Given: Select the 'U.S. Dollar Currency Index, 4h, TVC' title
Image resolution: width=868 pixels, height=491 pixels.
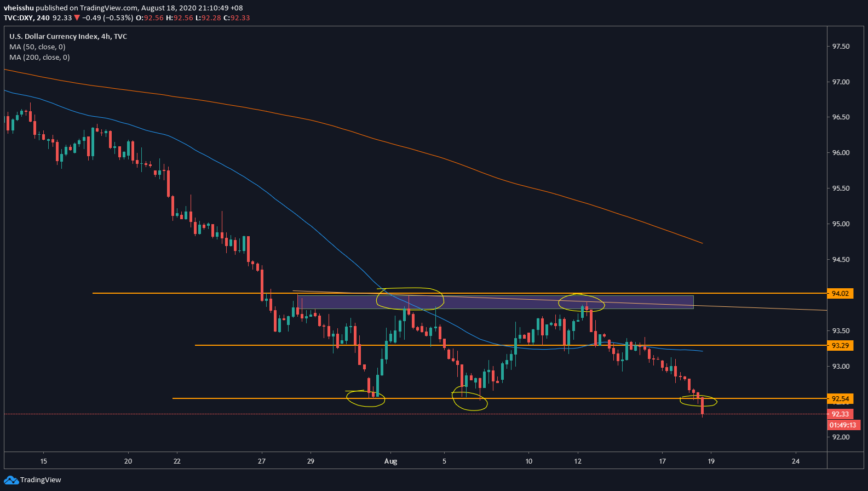Looking at the screenshot, I should 68,37.
